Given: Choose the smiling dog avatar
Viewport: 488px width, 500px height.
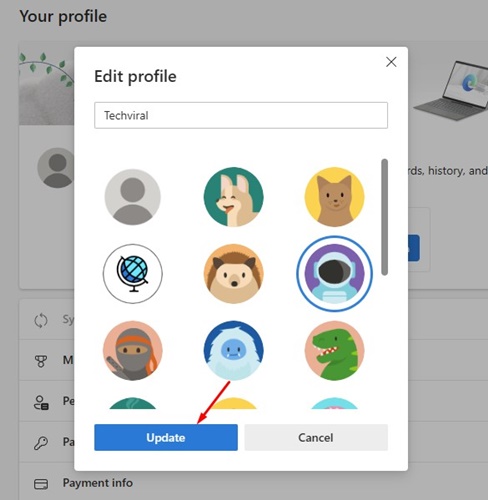Looking at the screenshot, I should pyautogui.click(x=234, y=197).
